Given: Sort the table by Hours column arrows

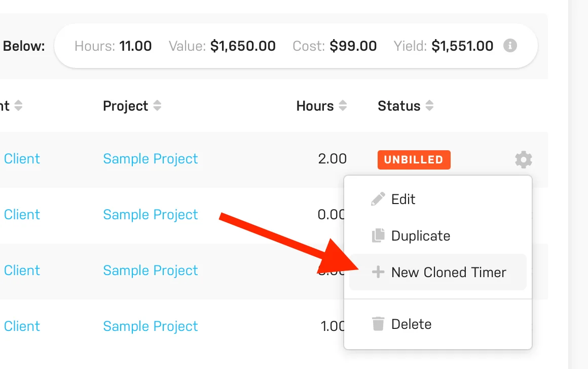Looking at the screenshot, I should 343,106.
